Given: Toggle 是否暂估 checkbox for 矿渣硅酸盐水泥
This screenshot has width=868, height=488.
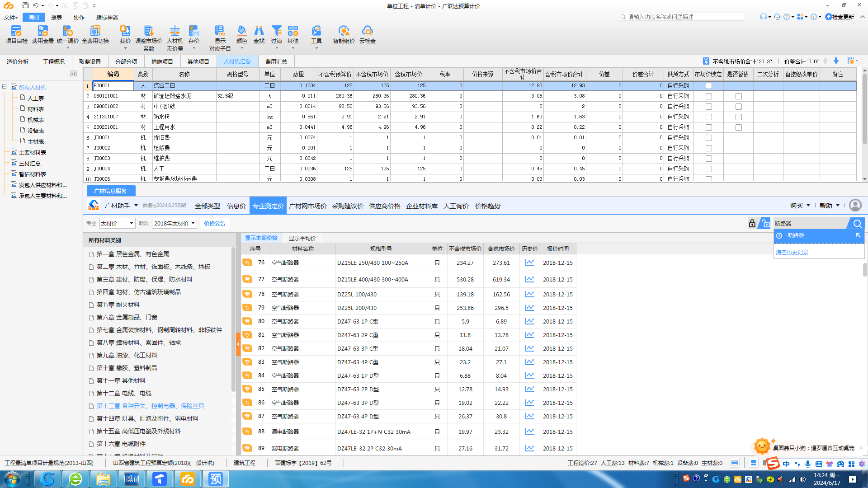Looking at the screenshot, I should pos(739,96).
